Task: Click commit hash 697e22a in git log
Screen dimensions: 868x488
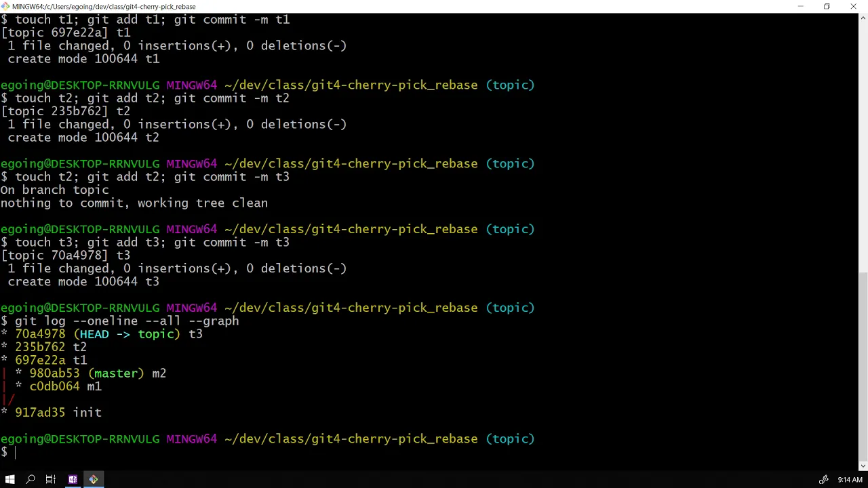Action: click(x=40, y=361)
